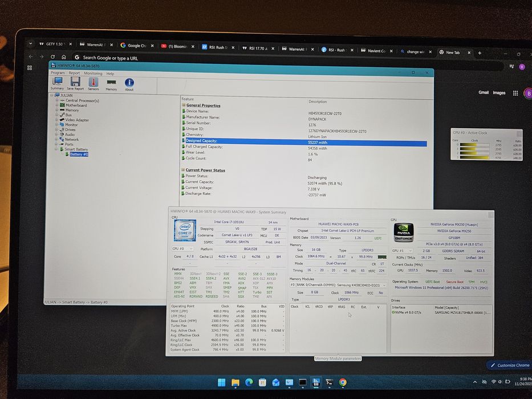The width and height of the screenshot is (532, 399).
Task: Open the Gmail link
Action: pyautogui.click(x=484, y=92)
